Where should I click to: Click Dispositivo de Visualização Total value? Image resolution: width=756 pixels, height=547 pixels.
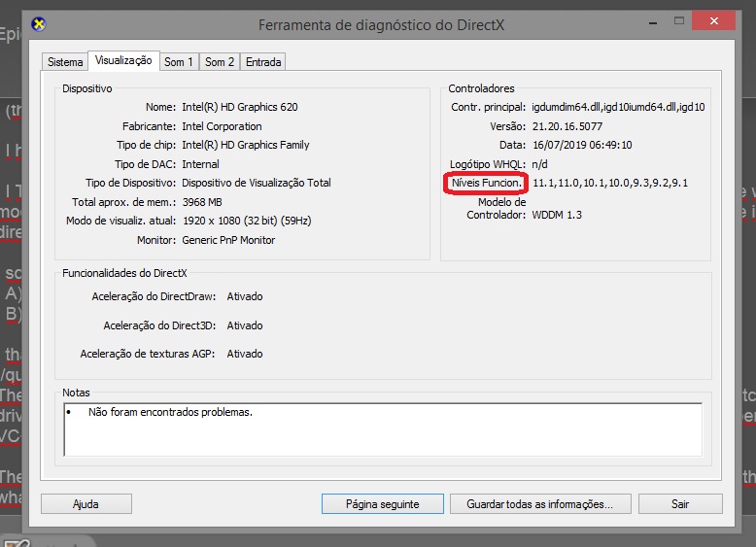pos(256,183)
